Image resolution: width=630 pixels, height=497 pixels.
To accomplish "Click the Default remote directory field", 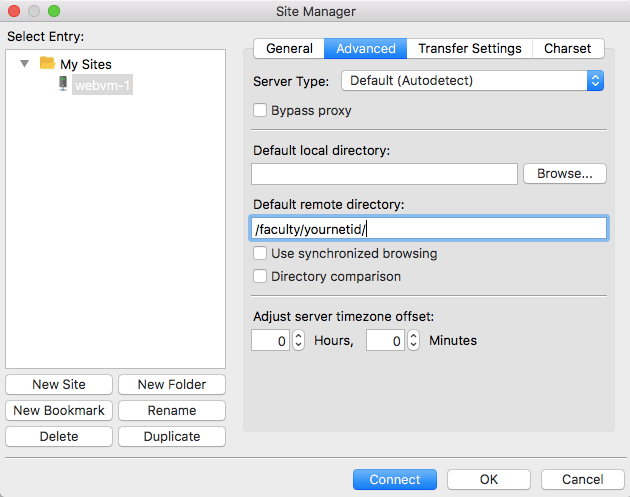I will [x=428, y=229].
